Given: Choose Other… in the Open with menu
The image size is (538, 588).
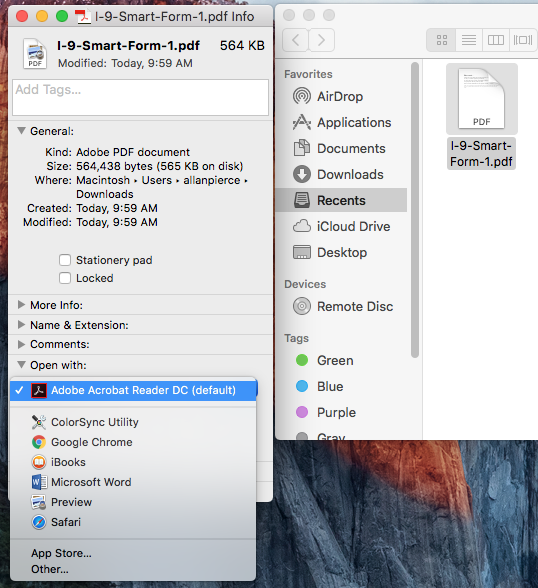Looking at the screenshot, I should 49,569.
